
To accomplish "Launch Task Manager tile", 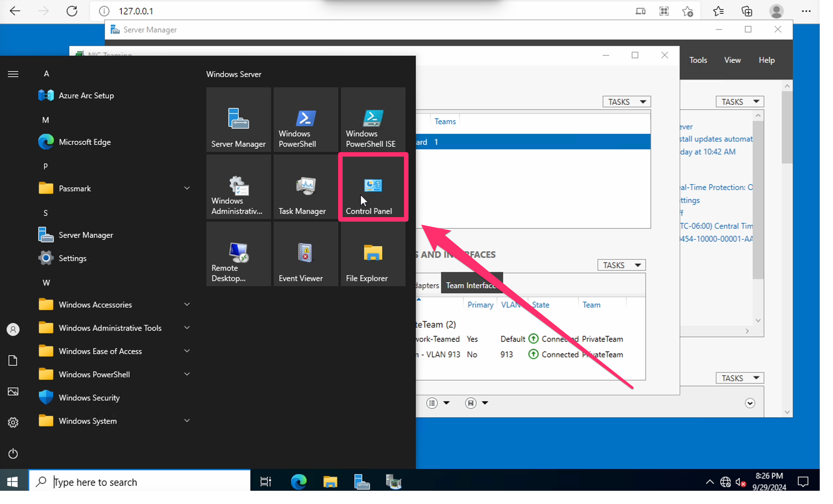I will [305, 187].
